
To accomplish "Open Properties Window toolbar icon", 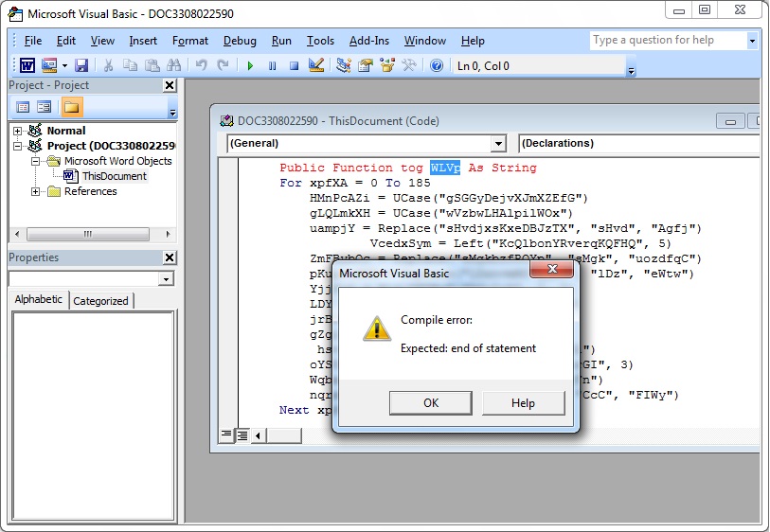I will coord(365,65).
